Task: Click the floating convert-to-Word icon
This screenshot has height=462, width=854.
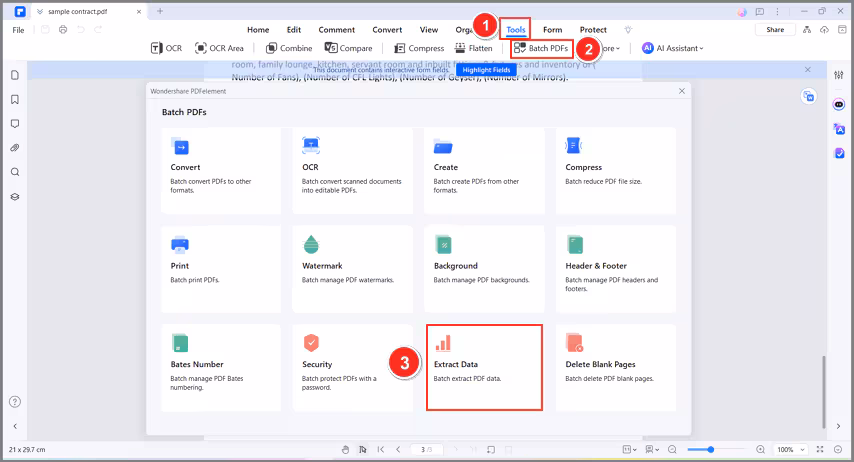Action: tap(809, 96)
